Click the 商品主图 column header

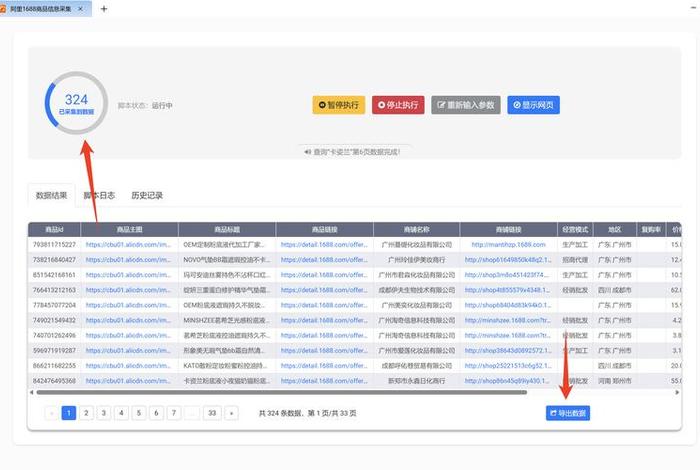pos(129,229)
